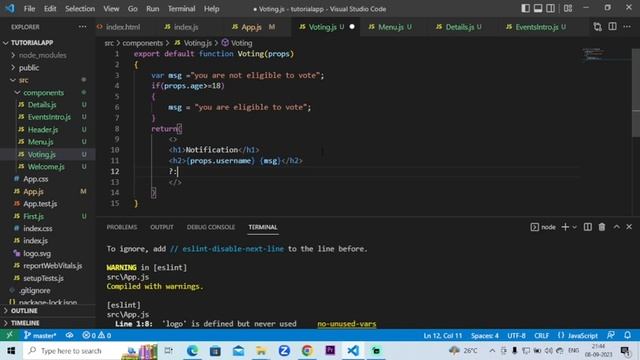The image size is (640, 360).
Task: Open Go to Line from Ln 12, Col 11
Action: (442, 336)
